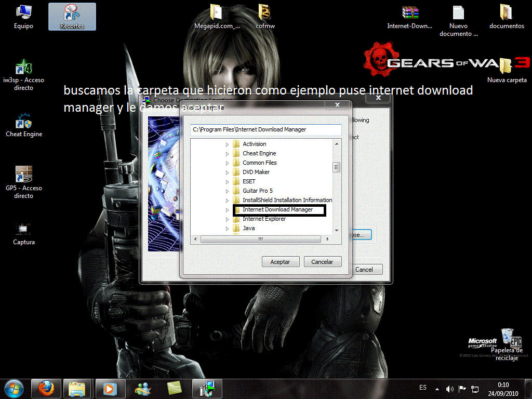Expand the Activision folder tree node
This screenshot has width=532, height=399.
[x=227, y=144]
